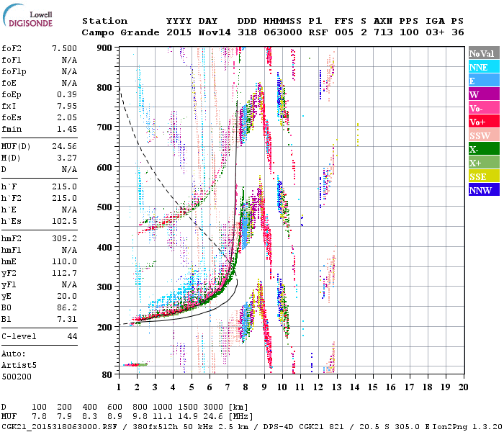504x432 pixels.
Task: Click the M(D) value 3.27
Action: tap(67, 158)
